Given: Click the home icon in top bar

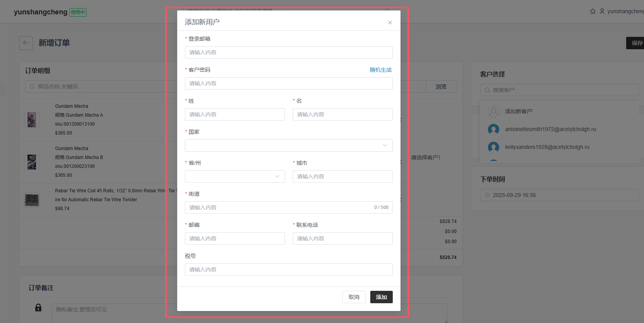Looking at the screenshot, I should (x=592, y=11).
